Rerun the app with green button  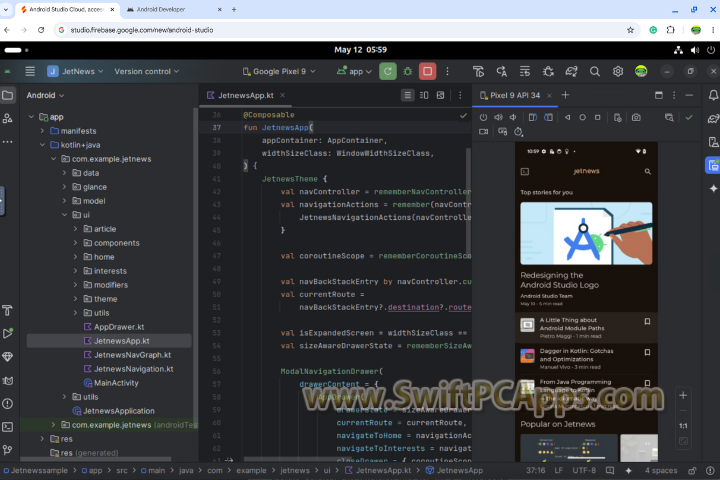tap(388, 71)
